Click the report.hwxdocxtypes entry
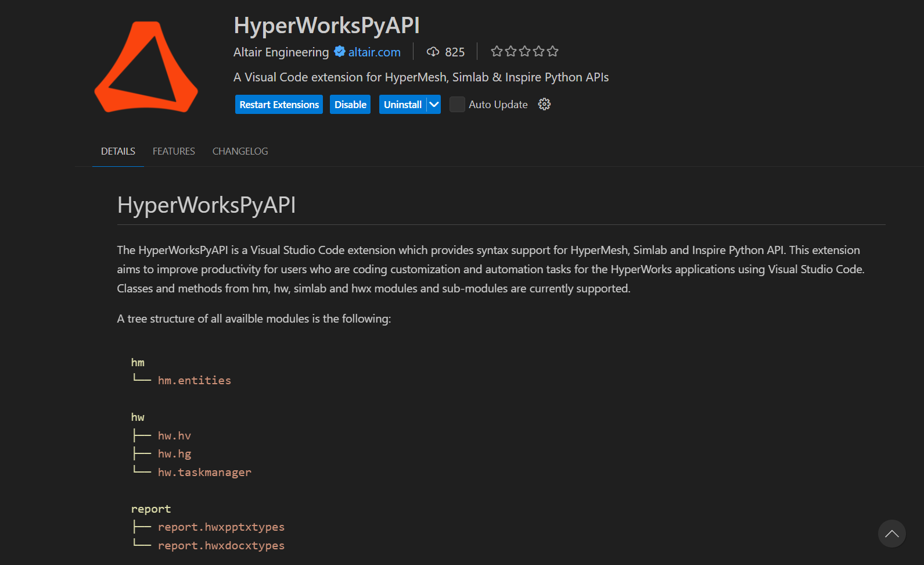924x565 pixels. (221, 546)
